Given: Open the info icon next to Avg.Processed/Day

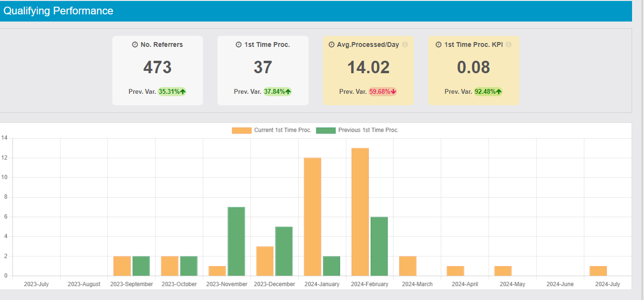Looking at the screenshot, I should click(405, 44).
